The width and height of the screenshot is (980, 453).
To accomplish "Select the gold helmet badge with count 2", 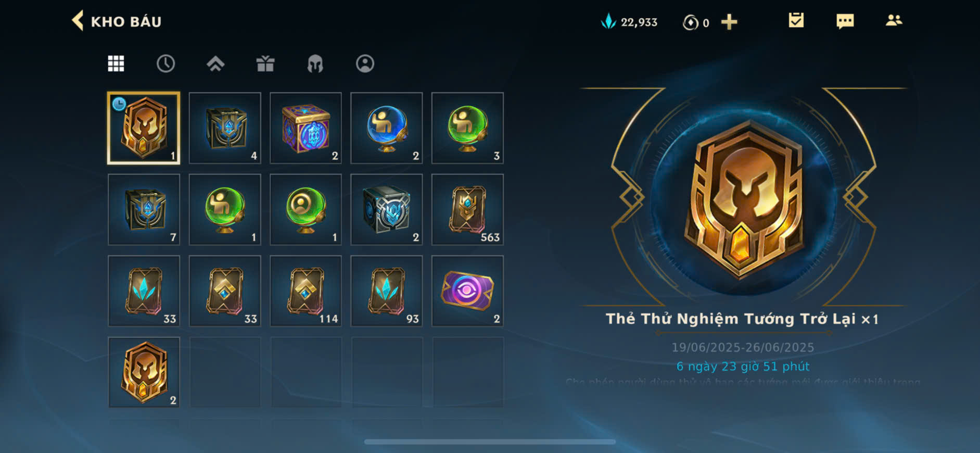I will pos(144,372).
